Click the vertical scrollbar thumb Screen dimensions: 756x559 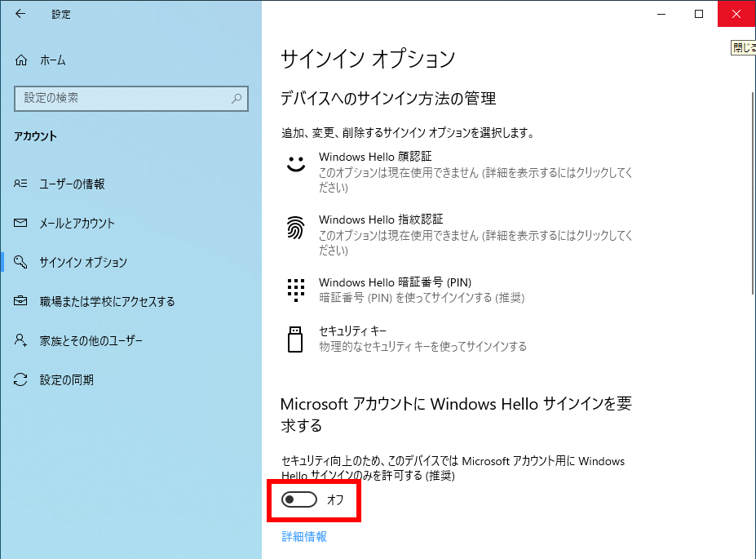click(x=753, y=193)
